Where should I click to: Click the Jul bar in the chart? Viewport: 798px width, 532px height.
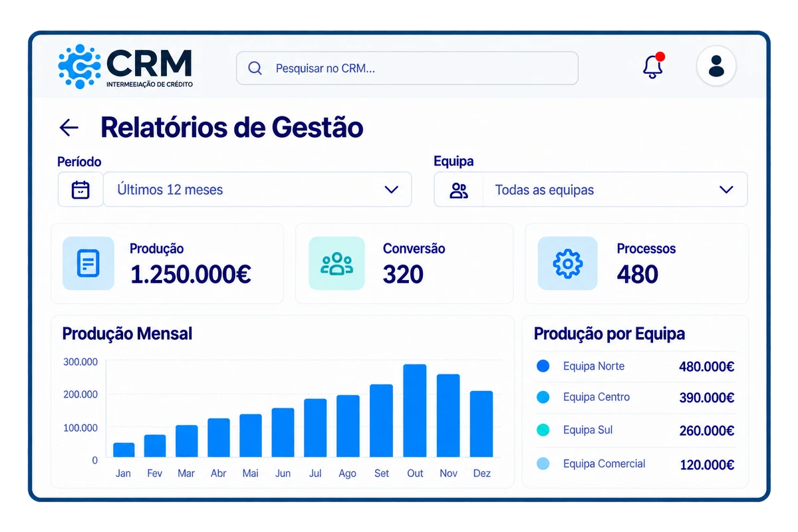point(315,428)
